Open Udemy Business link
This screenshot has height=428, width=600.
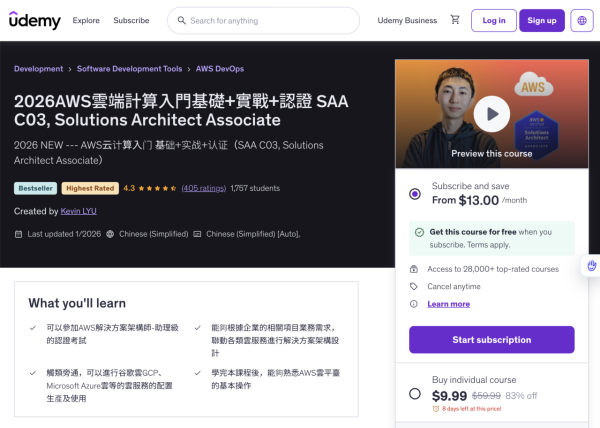[x=407, y=20]
